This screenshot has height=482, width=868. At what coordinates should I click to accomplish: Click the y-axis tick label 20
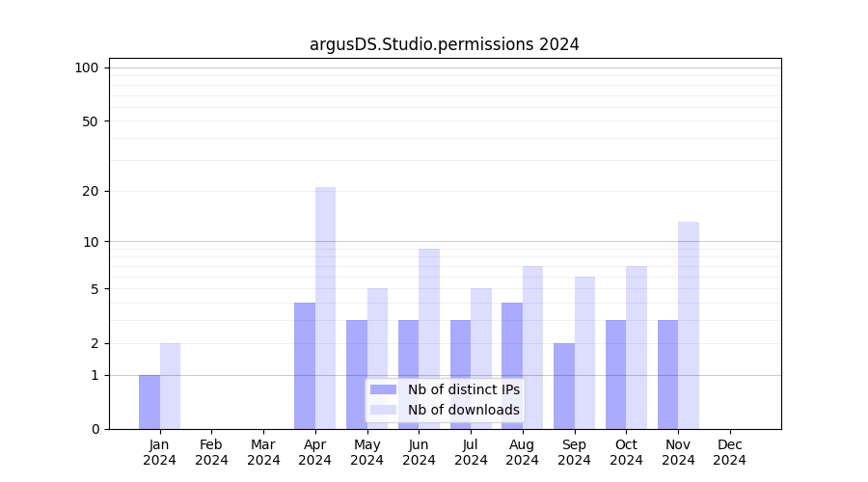pos(91,191)
